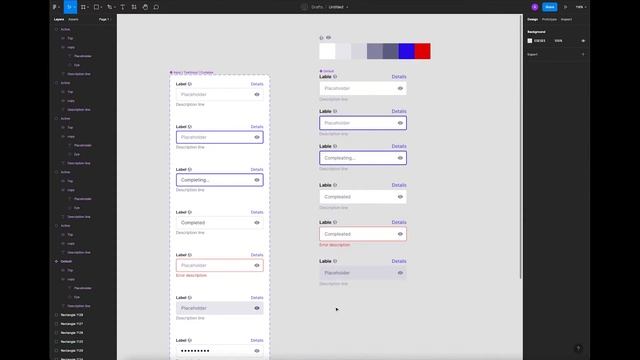Select the Hand tool
640x360 pixels.
(145, 7)
